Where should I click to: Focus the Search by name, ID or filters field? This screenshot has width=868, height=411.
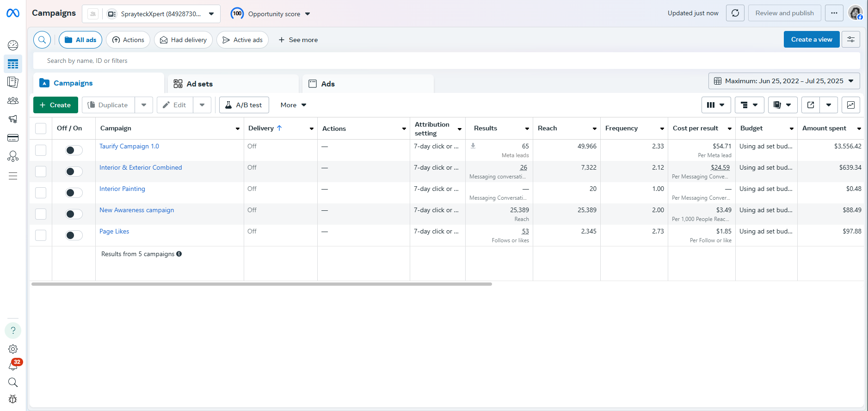[x=447, y=61]
